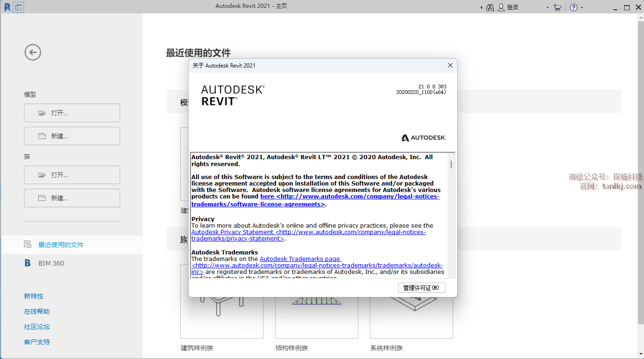Open the Autodesk Privacy Statement hyperlink

[x=232, y=232]
